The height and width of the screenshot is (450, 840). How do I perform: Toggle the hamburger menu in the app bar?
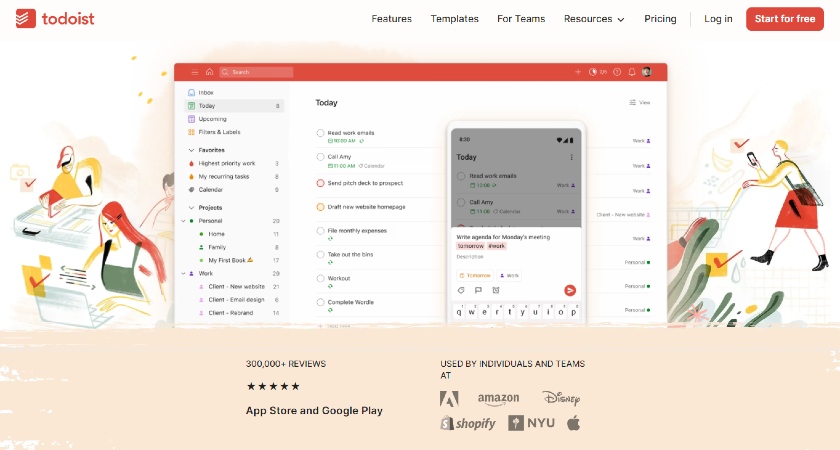tap(194, 72)
